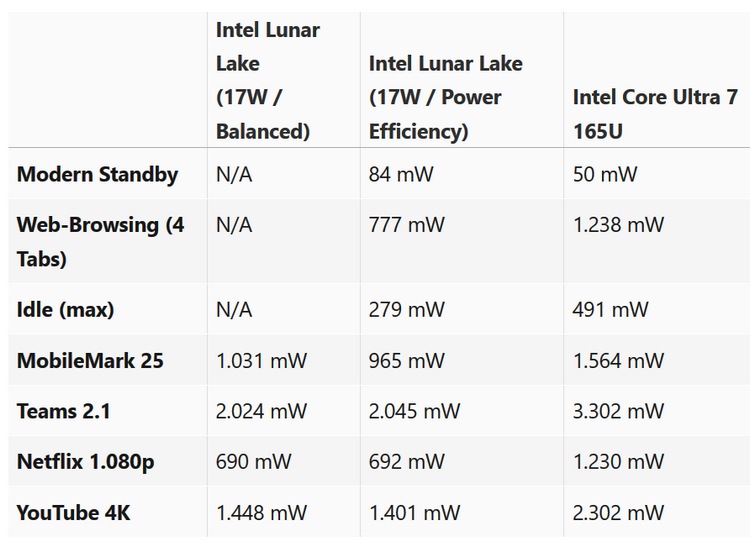This screenshot has width=750, height=542.
Task: Click the 84 mW Modern Standby cell
Action: click(x=401, y=174)
